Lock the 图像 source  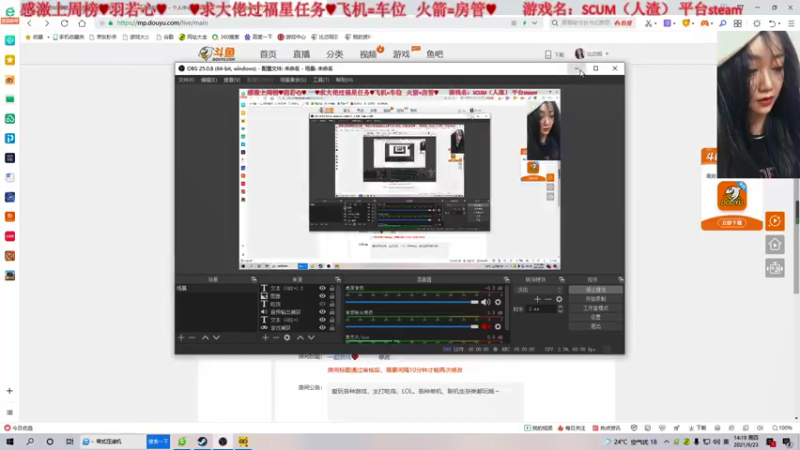click(332, 296)
